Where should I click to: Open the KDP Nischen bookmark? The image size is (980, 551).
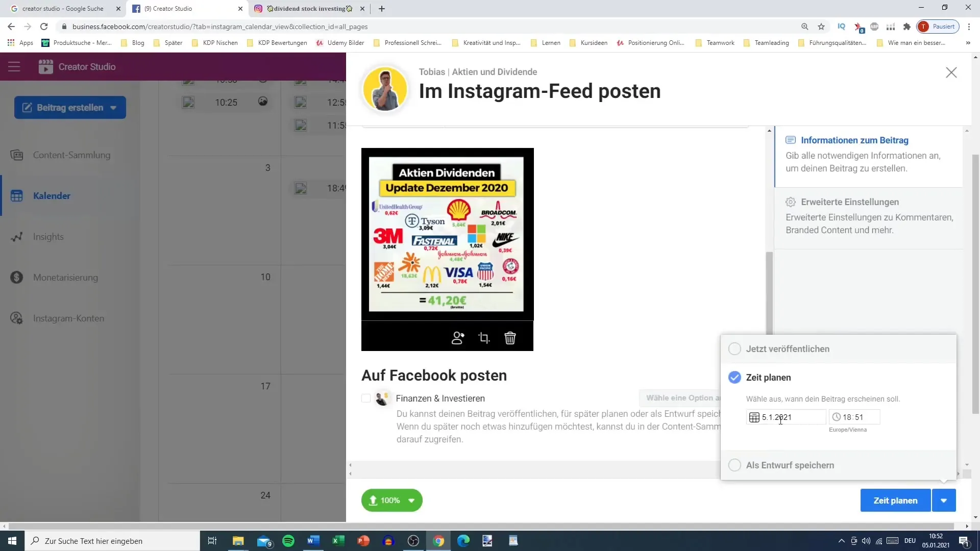click(215, 43)
